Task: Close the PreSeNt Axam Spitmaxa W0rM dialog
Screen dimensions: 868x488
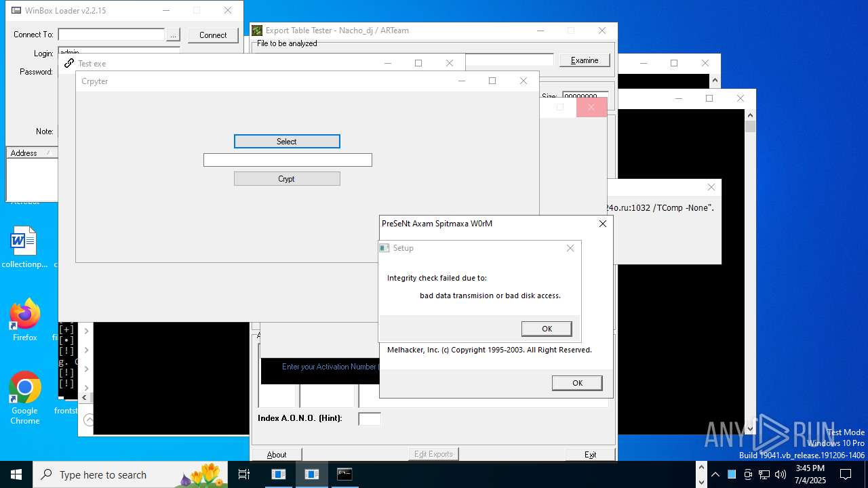Action: pyautogui.click(x=603, y=224)
